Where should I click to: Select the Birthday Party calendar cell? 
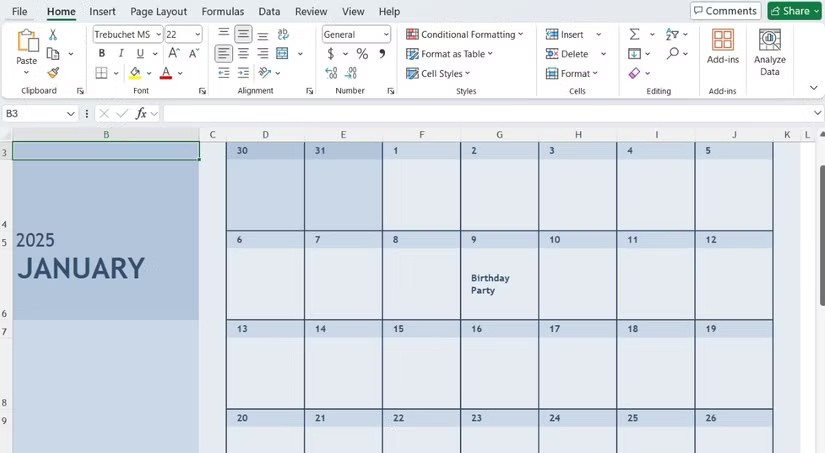pyautogui.click(x=499, y=284)
